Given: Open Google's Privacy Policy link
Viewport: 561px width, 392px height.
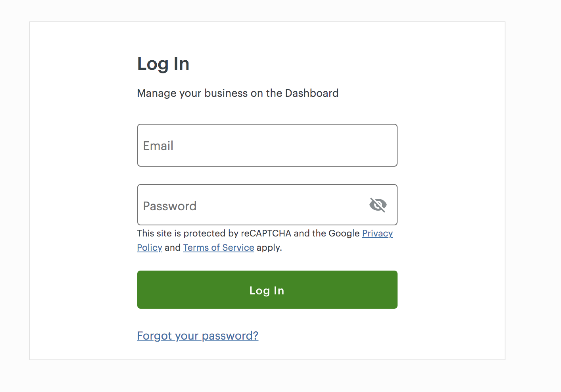Looking at the screenshot, I should coord(377,233).
